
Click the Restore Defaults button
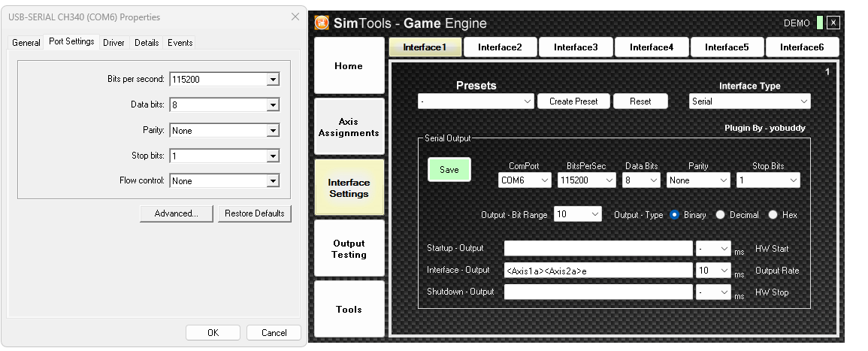click(x=255, y=213)
